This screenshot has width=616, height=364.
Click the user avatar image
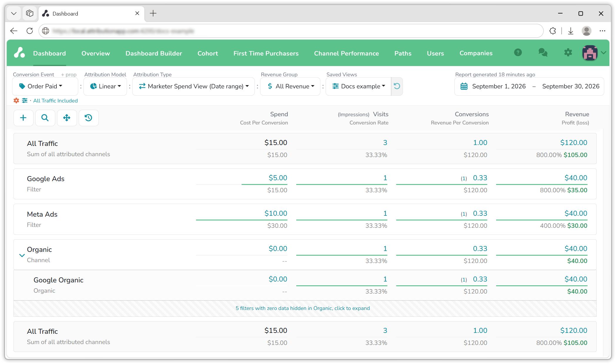point(590,53)
